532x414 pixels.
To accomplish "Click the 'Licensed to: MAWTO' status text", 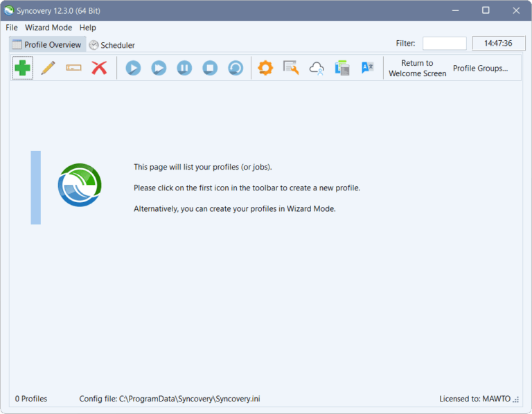I will point(475,399).
